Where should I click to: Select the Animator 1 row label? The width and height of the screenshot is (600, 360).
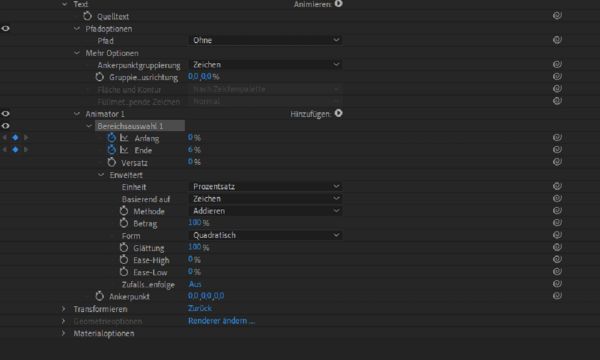[x=105, y=114]
